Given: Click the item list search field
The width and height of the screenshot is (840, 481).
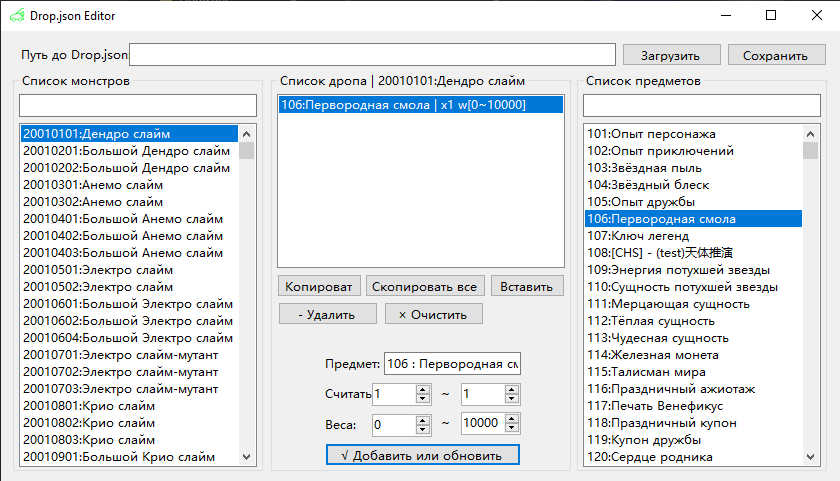Looking at the screenshot, I should click(x=700, y=105).
